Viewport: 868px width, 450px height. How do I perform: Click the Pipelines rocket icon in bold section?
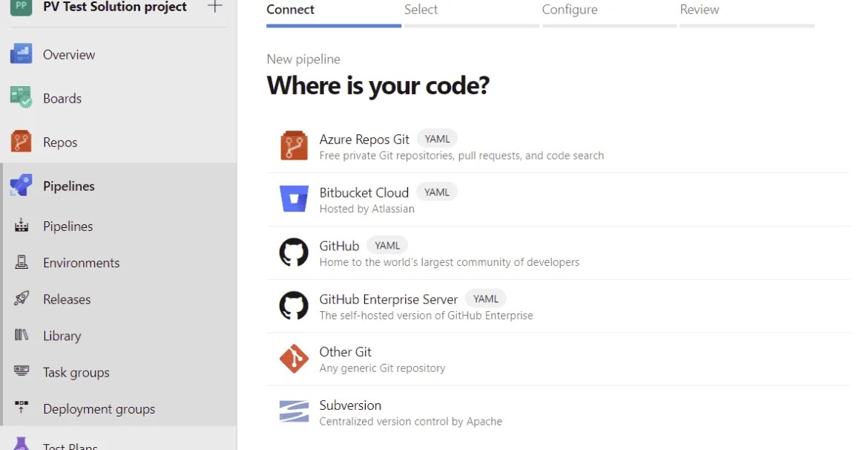click(21, 186)
